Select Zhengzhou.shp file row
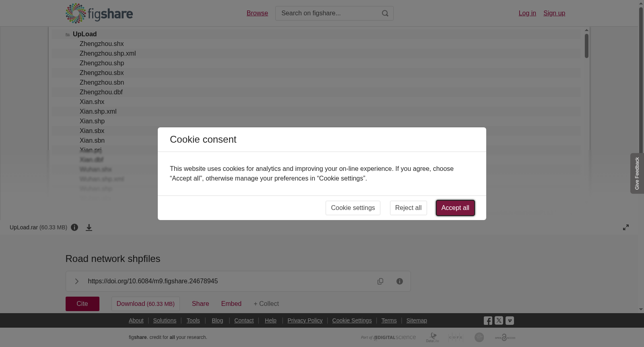This screenshot has width=644, height=347. coord(316,63)
